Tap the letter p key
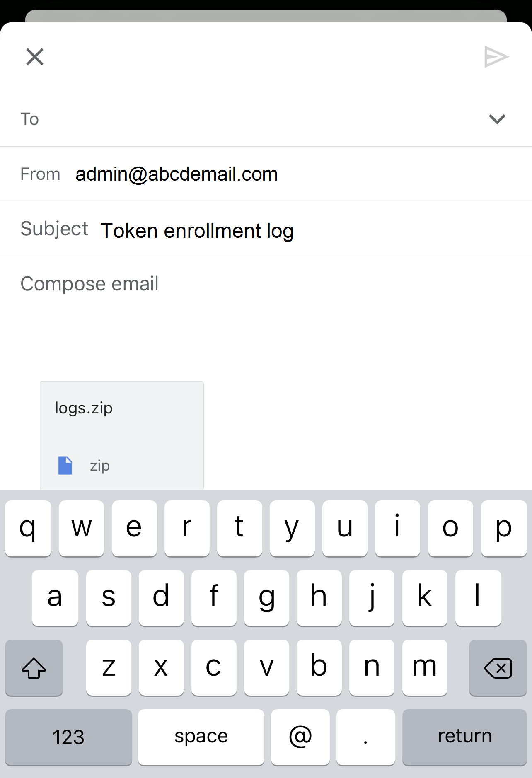This screenshot has width=532, height=778. coord(503,528)
